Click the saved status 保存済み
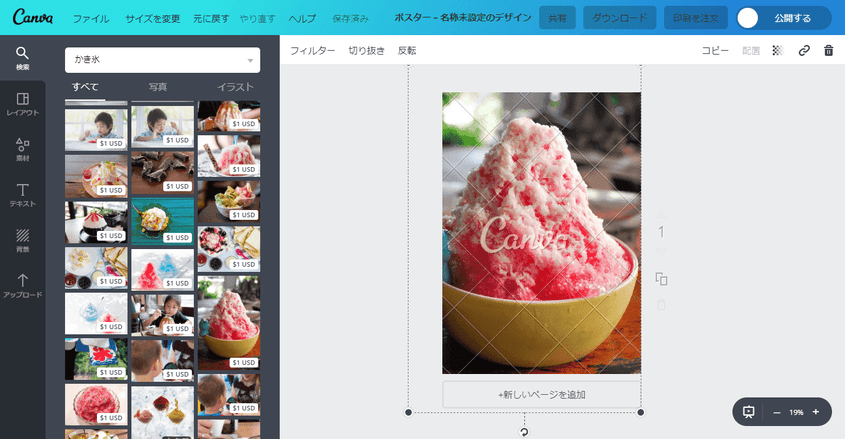Viewport: 845px width, 439px height. pyautogui.click(x=350, y=18)
